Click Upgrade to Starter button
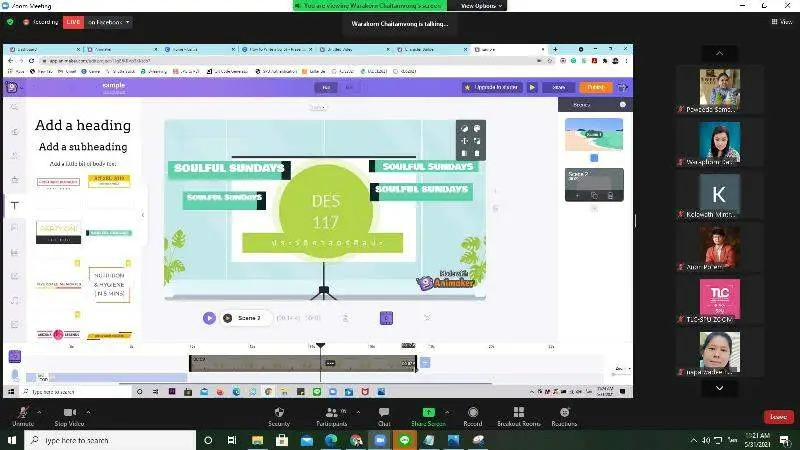Screen dimensions: 800x450 pyautogui.click(x=493, y=87)
